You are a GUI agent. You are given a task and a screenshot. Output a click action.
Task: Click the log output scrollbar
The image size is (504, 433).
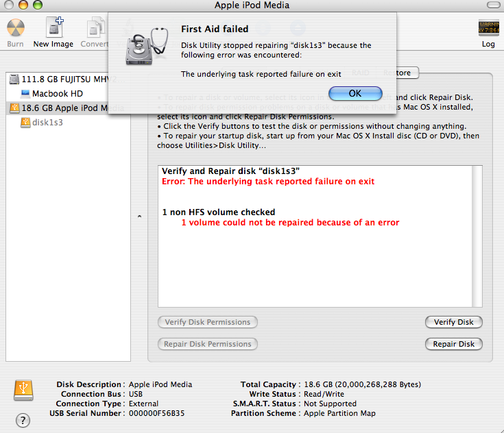click(477, 236)
